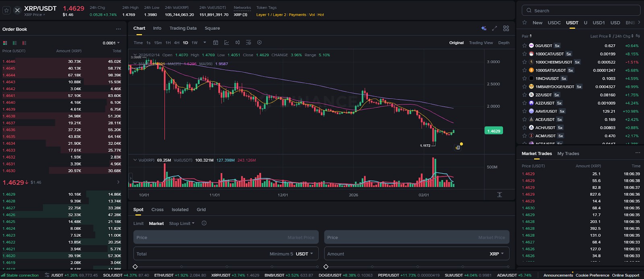The height and width of the screenshot is (279, 644).
Task: Open the My Trades tab
Action: (568, 153)
